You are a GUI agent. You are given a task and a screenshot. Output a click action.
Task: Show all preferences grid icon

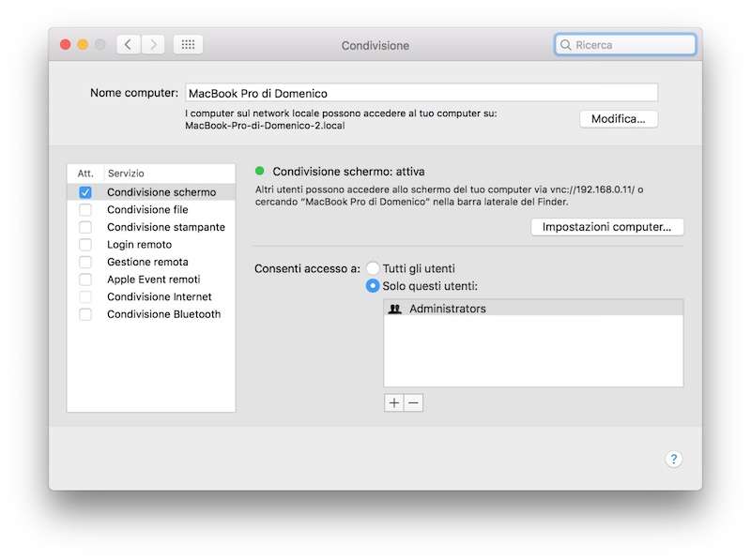coord(188,45)
